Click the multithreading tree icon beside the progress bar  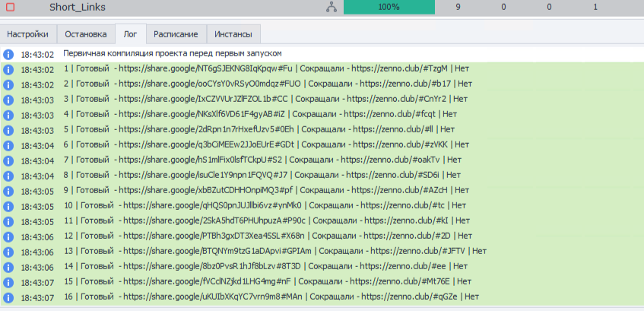(x=331, y=7)
